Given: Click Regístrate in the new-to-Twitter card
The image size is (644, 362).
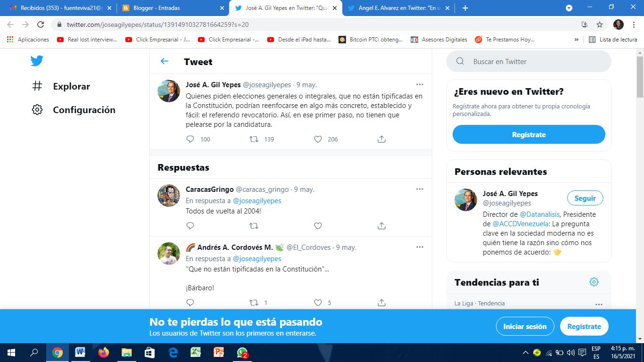Looking at the screenshot, I should [x=529, y=134].
